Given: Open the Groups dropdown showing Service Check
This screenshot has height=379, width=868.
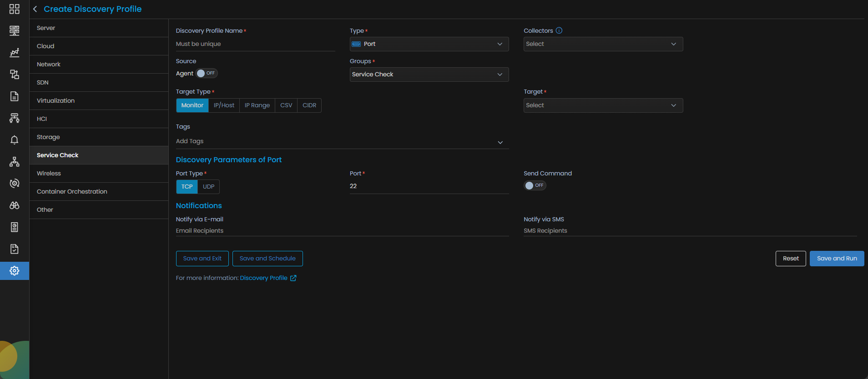Looking at the screenshot, I should tap(429, 75).
